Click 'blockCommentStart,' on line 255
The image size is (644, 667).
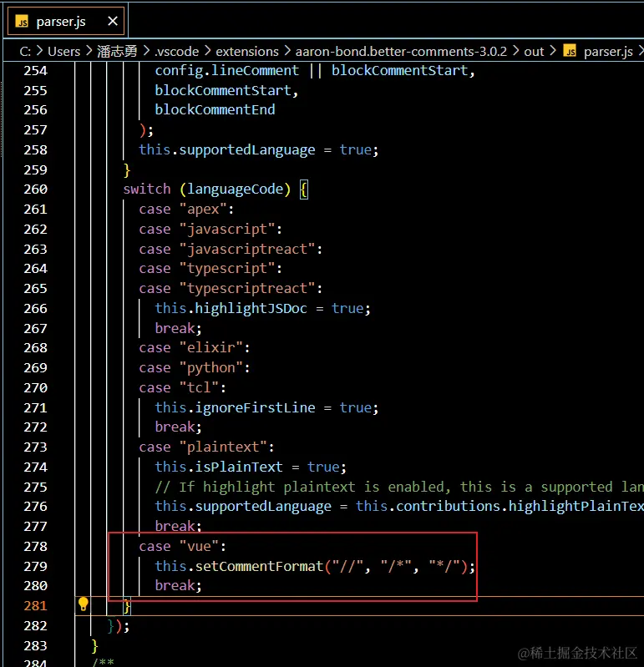pyautogui.click(x=226, y=90)
